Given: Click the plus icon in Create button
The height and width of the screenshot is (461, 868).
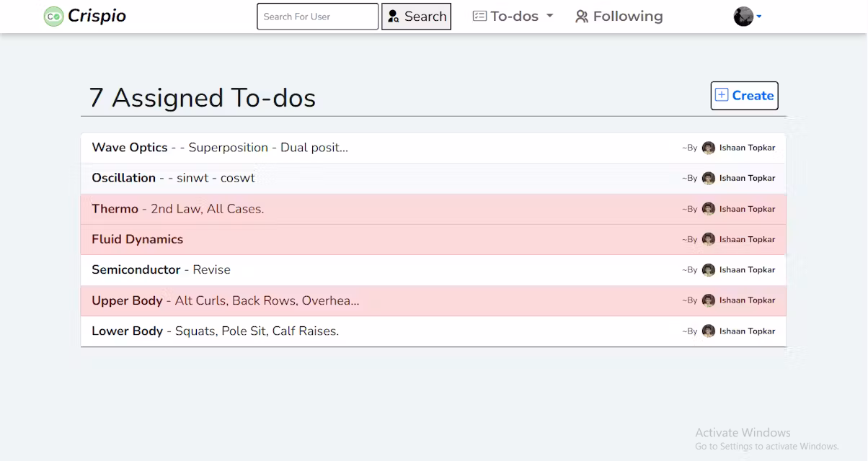Looking at the screenshot, I should point(722,95).
